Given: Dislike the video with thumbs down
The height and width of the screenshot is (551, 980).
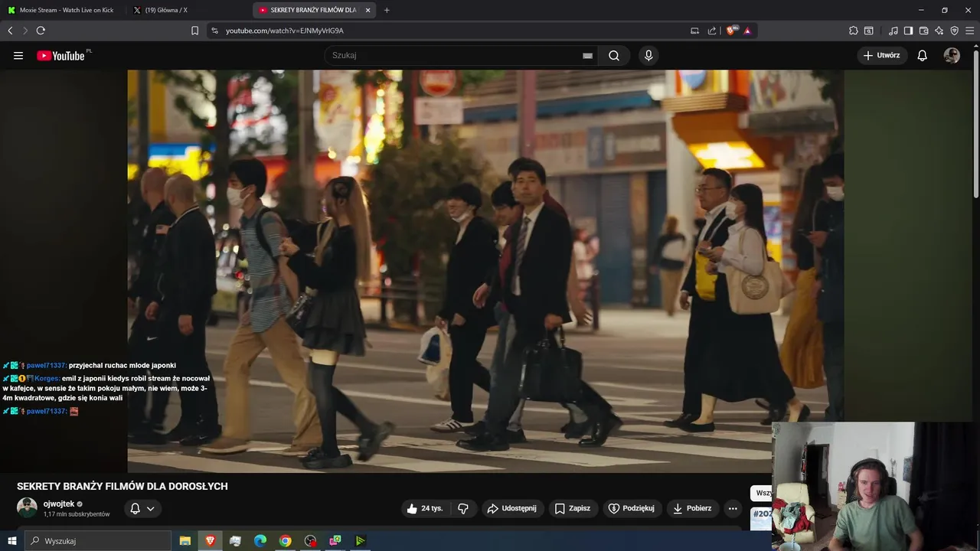Looking at the screenshot, I should 463,508.
